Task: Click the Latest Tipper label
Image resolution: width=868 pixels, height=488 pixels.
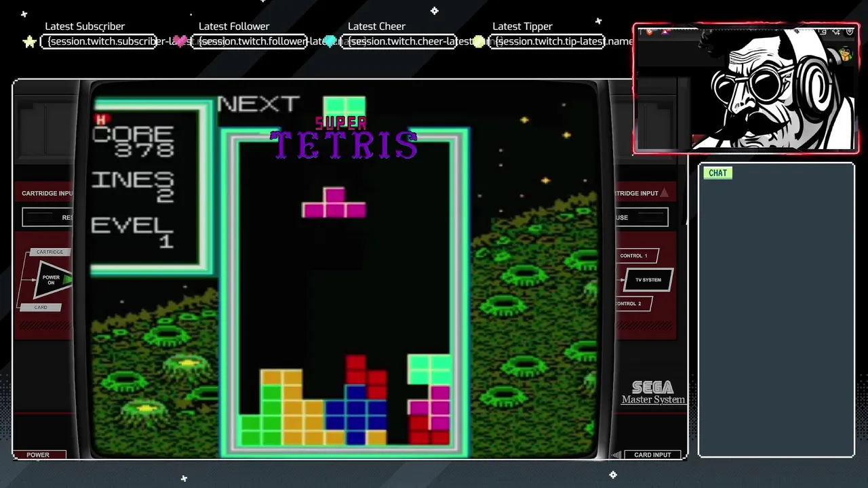Action: click(522, 26)
